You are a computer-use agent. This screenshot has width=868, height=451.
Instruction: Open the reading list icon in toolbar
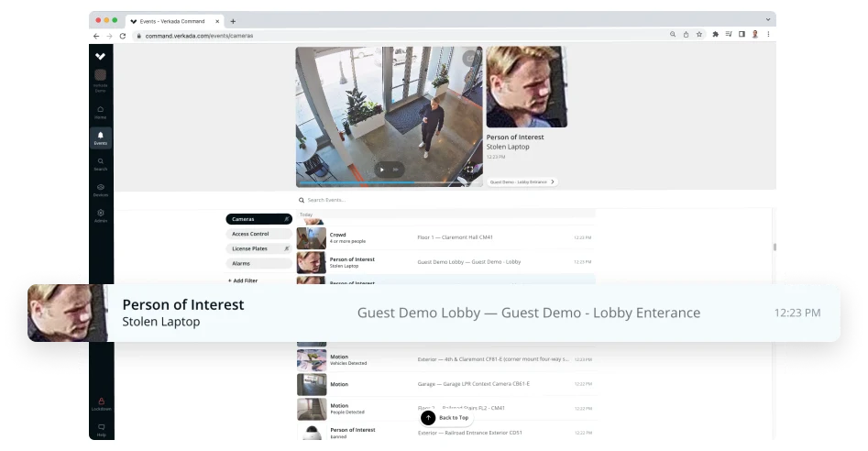click(729, 34)
